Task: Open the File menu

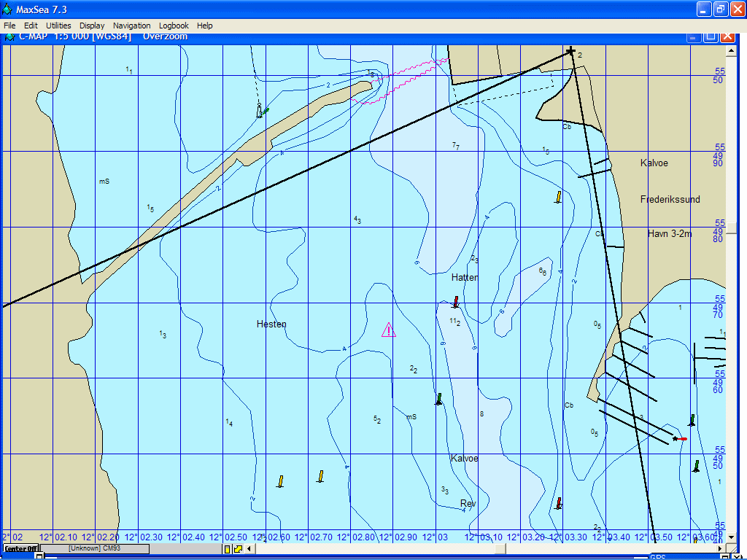Action: 9,26
